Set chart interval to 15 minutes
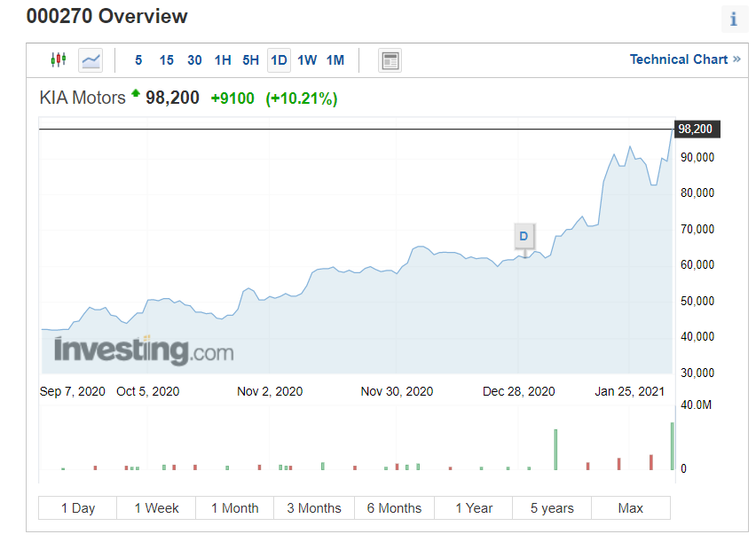The width and height of the screenshot is (756, 542). [166, 60]
